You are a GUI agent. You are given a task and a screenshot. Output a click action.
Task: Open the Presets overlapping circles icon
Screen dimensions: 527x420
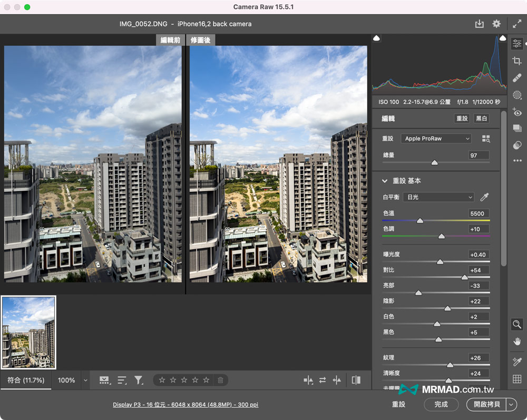tap(517, 145)
